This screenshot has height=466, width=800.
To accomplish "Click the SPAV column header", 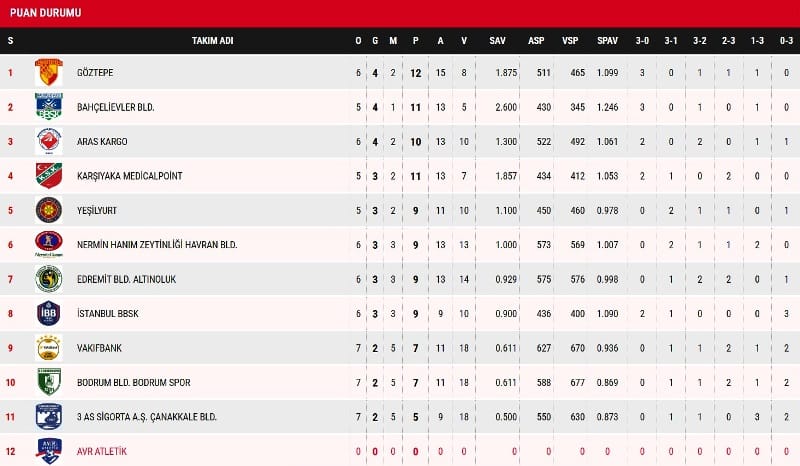I will pos(607,40).
